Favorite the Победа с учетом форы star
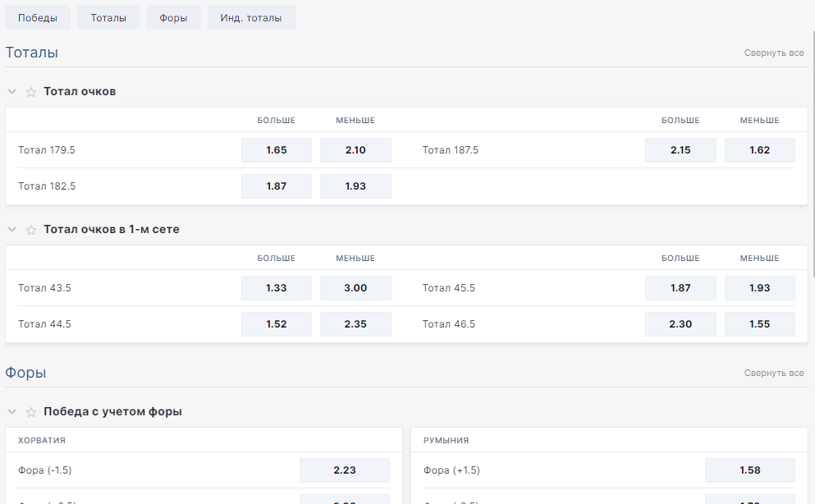815x504 pixels. pos(31,412)
